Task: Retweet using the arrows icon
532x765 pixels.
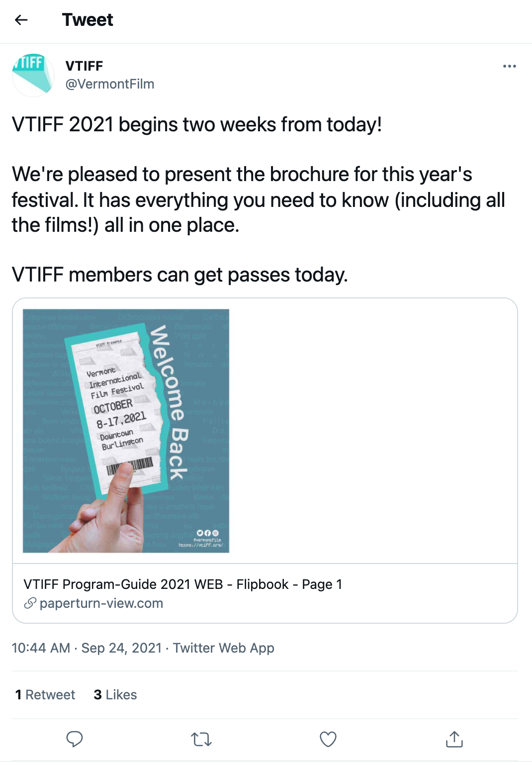Action: pos(201,739)
